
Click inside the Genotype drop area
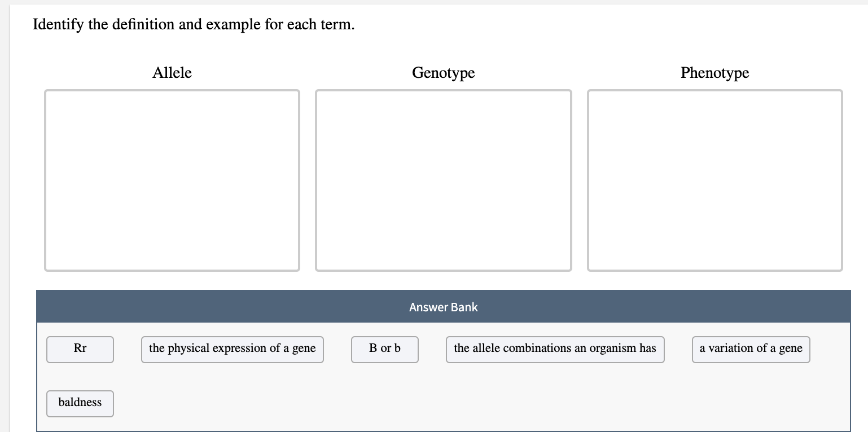pyautogui.click(x=444, y=179)
